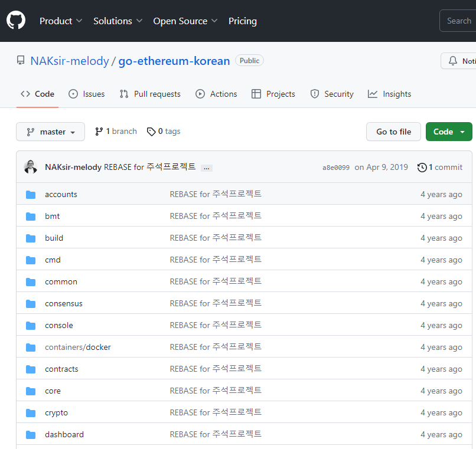The width and height of the screenshot is (476, 449).
Task: Click NAKsir-melody author name in commit row
Action: click(73, 167)
